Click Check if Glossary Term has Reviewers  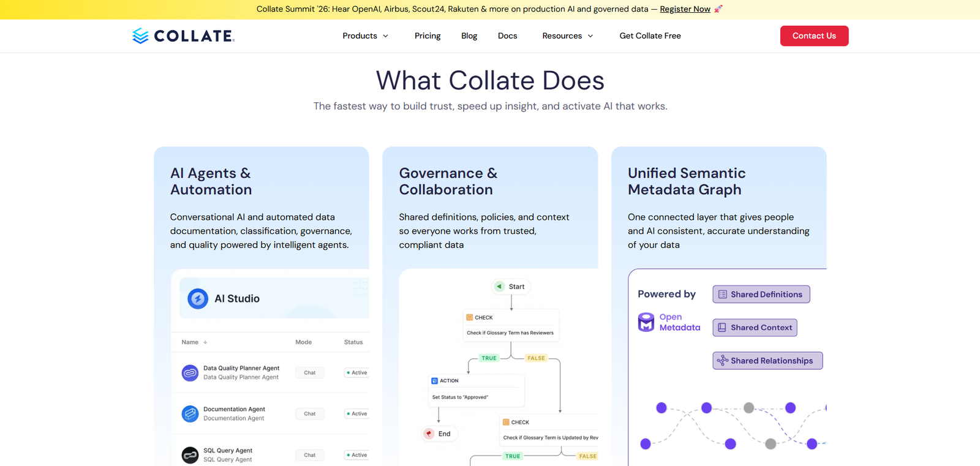coord(510,333)
